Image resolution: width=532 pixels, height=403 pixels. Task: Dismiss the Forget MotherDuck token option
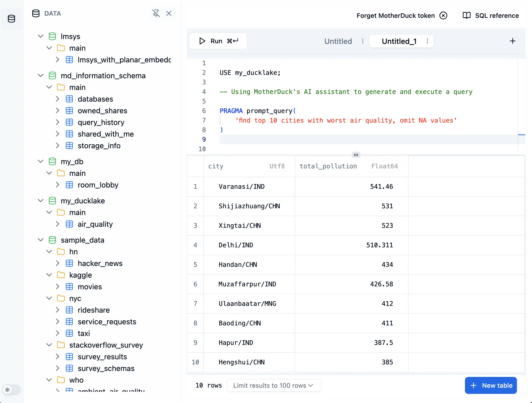443,15
